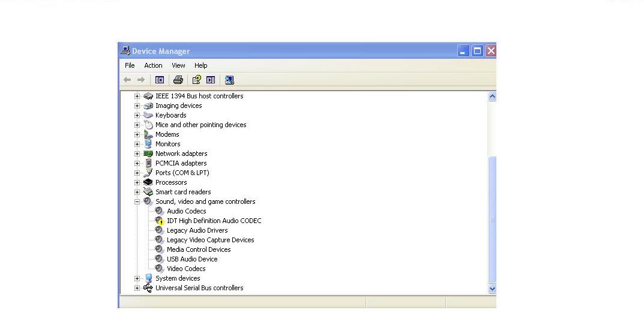Click the Processors chip icon
Screen dimensions: 644x334
[x=148, y=182]
